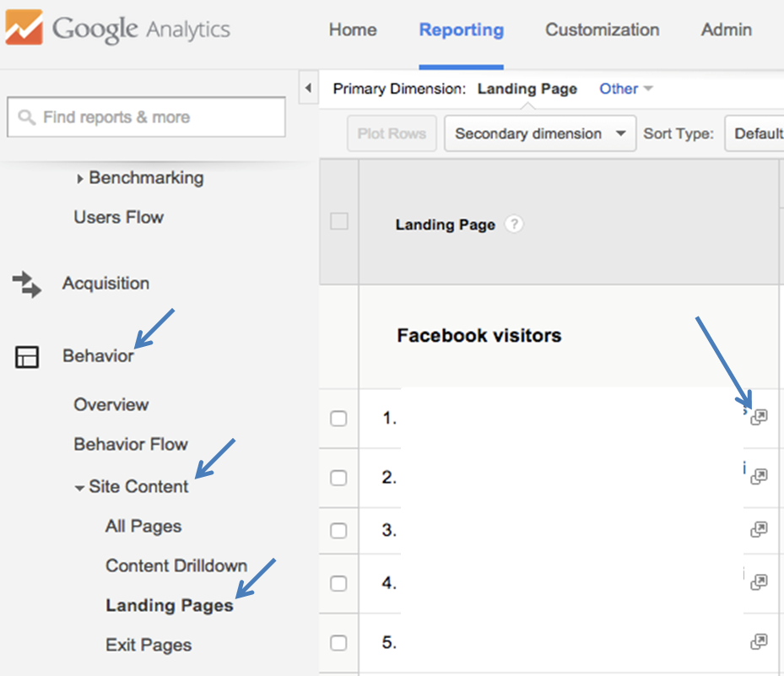Open row 1 landing page in new window
The image size is (784, 676).
[759, 417]
